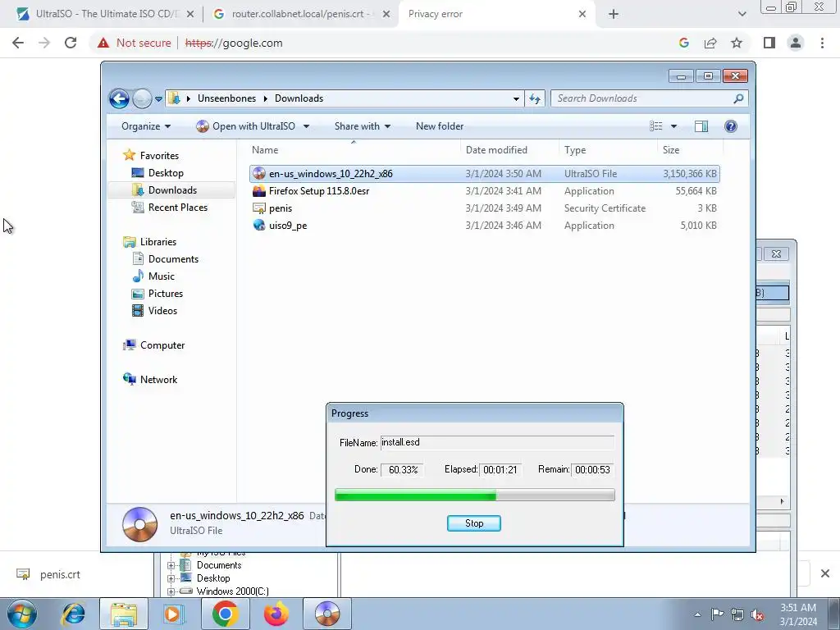840x630 pixels.
Task: Open the Videos library
Action: [154, 310]
